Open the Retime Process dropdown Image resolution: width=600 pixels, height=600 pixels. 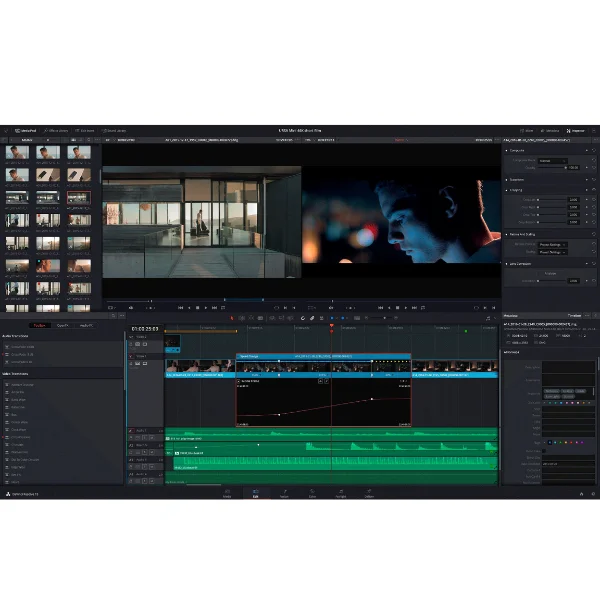(551, 244)
